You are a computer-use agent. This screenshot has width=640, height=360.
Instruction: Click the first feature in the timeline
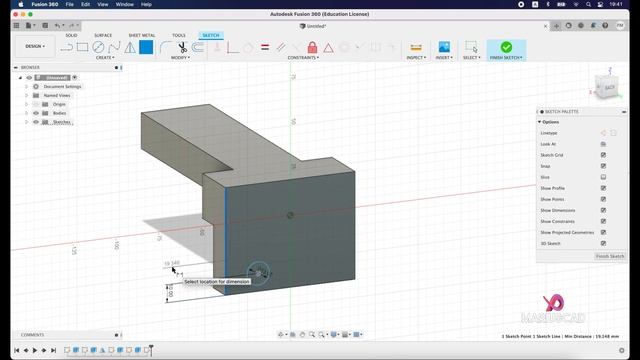click(67, 350)
